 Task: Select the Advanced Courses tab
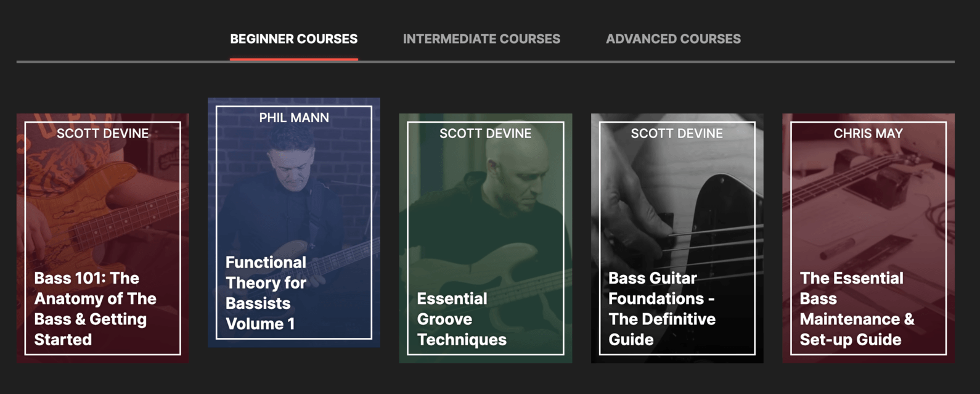(x=673, y=39)
